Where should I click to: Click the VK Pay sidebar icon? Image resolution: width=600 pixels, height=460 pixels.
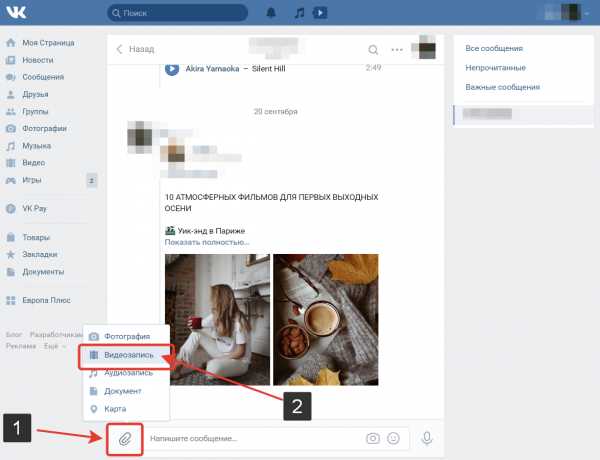coord(11,209)
